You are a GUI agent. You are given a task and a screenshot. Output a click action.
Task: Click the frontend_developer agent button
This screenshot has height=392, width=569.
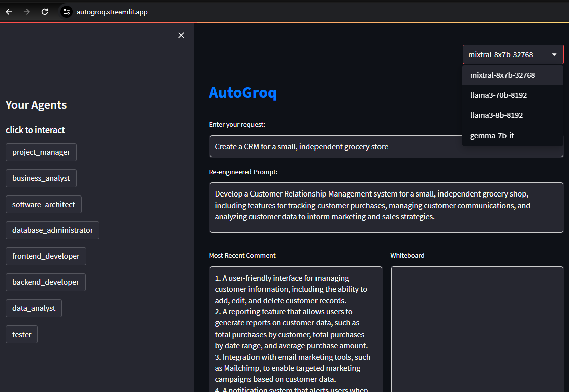tap(46, 256)
